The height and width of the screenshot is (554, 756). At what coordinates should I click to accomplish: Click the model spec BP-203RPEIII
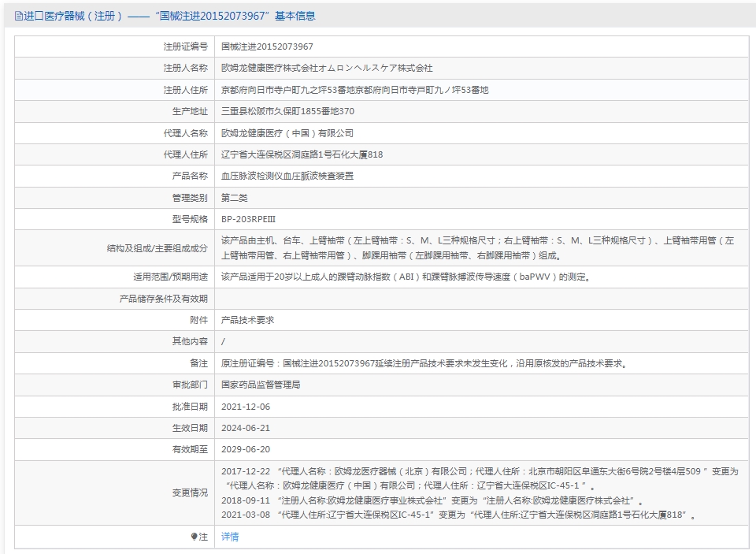click(x=248, y=219)
